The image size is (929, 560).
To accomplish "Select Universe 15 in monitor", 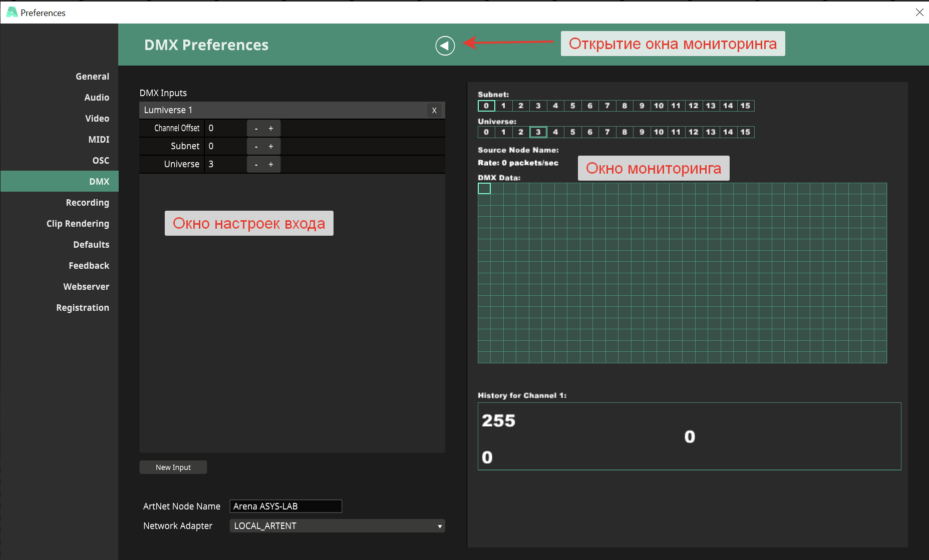I will click(x=745, y=132).
